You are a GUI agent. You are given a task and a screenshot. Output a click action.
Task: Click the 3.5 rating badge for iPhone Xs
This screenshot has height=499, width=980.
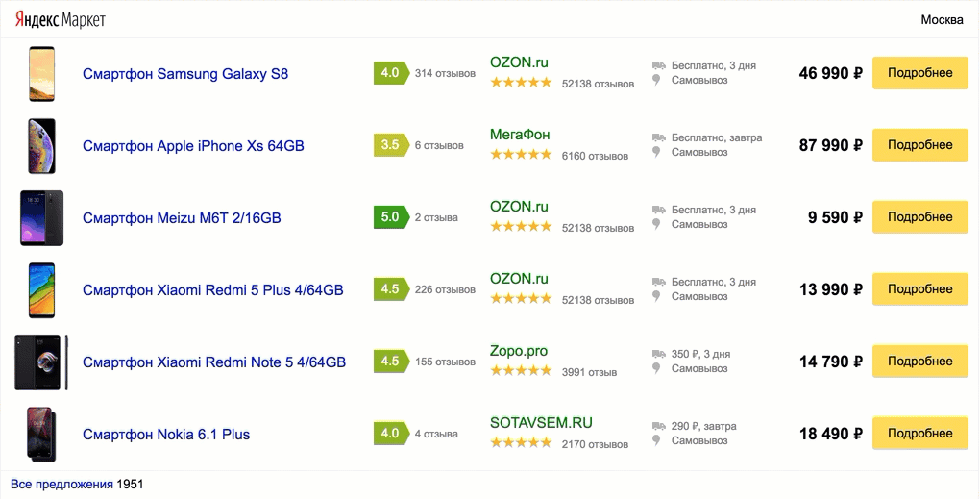tap(389, 145)
